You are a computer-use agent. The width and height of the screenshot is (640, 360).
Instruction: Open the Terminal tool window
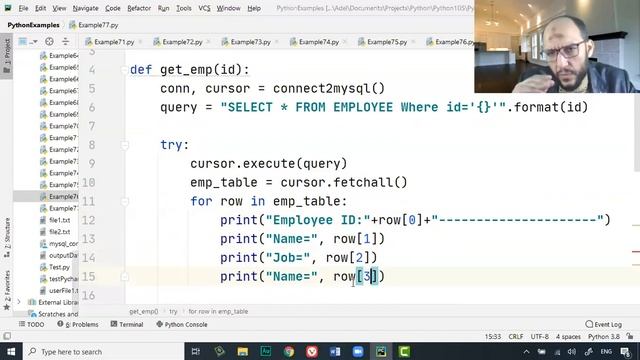click(x=127, y=324)
